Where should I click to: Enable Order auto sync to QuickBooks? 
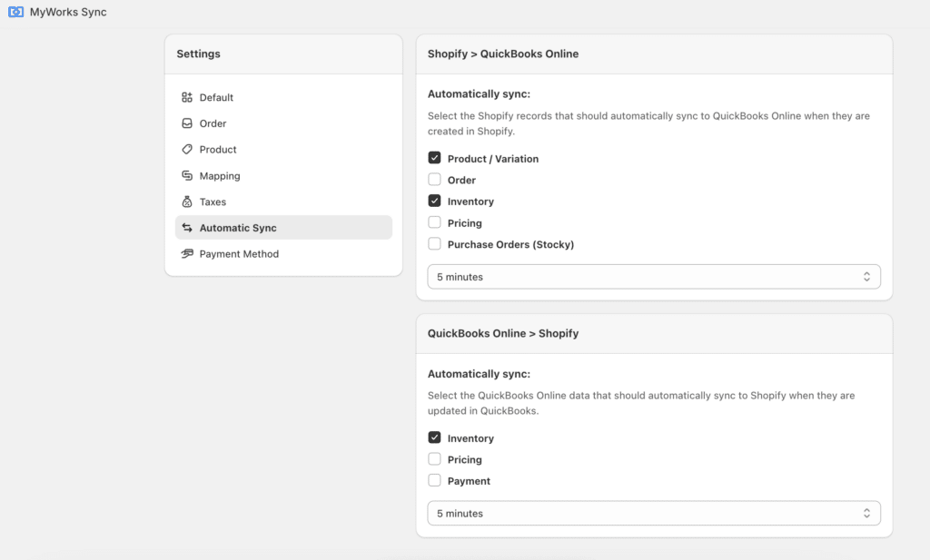(435, 180)
